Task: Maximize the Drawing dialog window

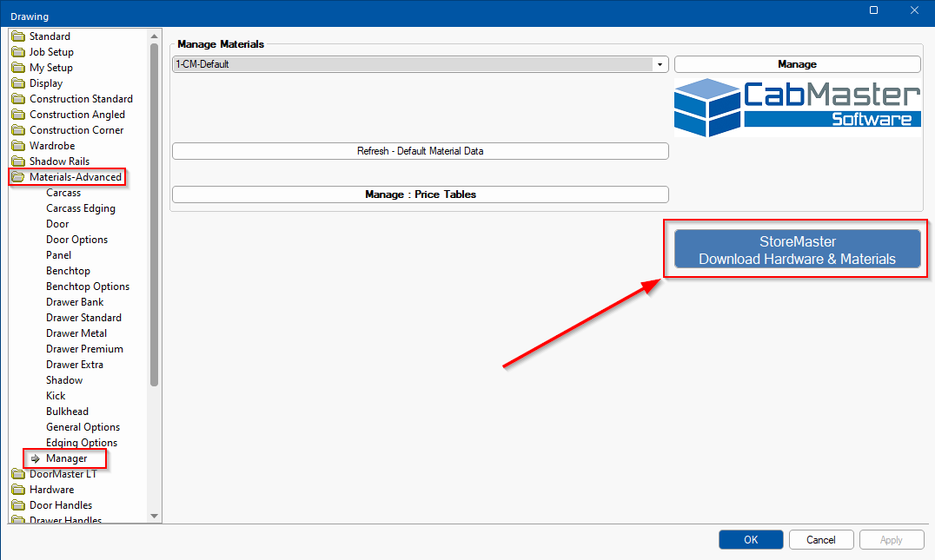Action: click(873, 10)
